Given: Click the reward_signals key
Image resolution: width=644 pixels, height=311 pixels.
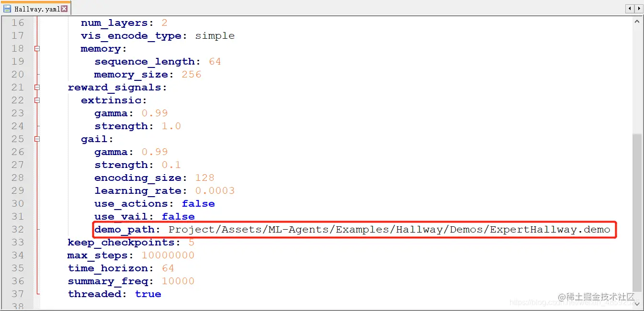Looking at the screenshot, I should pyautogui.click(x=114, y=88).
